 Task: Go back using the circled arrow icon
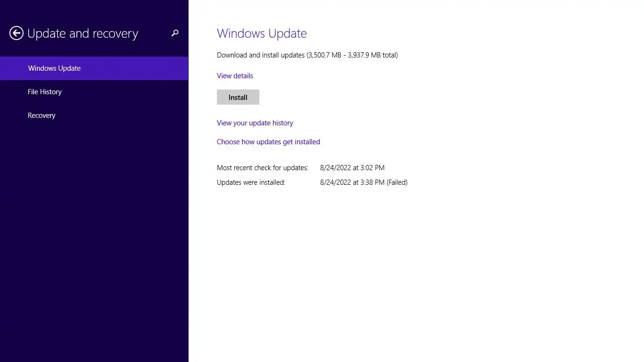pos(17,33)
